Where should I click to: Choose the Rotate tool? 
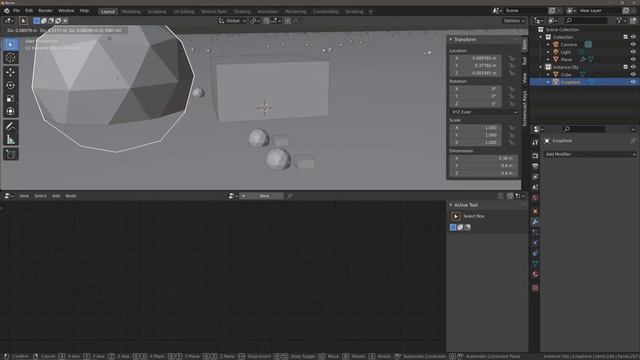pos(11,85)
